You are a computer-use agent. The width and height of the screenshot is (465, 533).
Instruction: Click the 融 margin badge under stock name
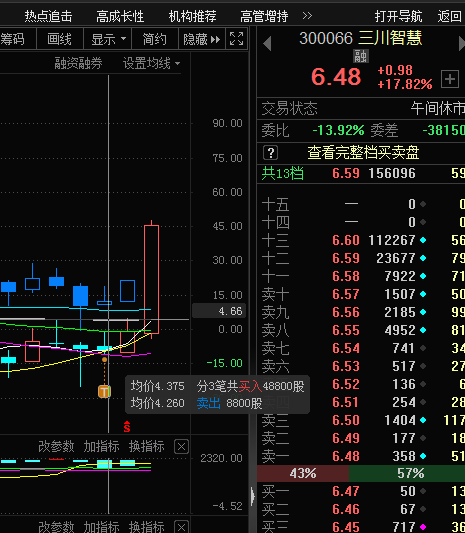click(361, 56)
